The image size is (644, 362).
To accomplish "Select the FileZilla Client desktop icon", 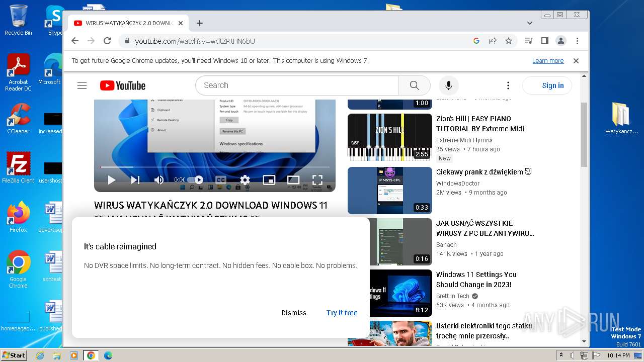I will (x=18, y=168).
